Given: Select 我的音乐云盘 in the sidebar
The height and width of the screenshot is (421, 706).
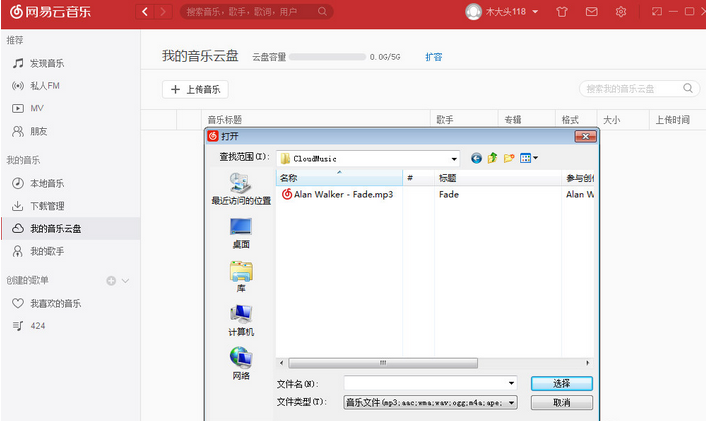Looking at the screenshot, I should point(70,228).
